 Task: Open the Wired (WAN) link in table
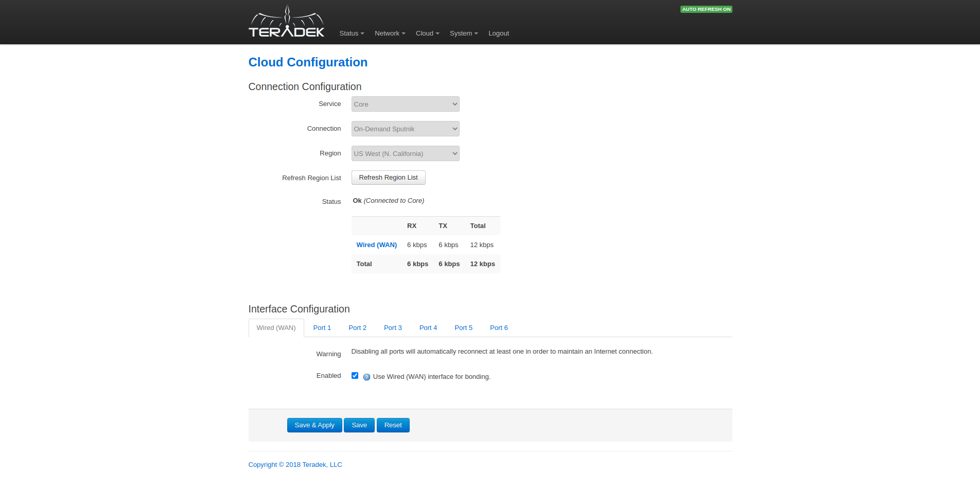point(376,245)
